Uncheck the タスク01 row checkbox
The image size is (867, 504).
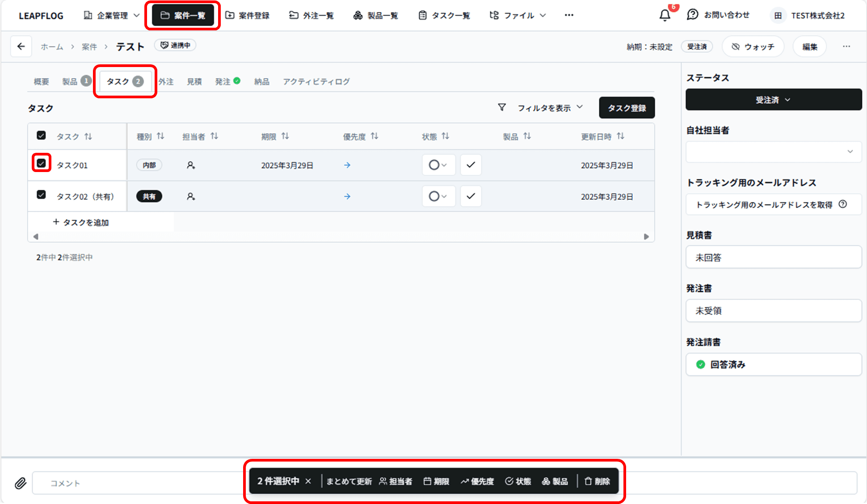point(41,163)
